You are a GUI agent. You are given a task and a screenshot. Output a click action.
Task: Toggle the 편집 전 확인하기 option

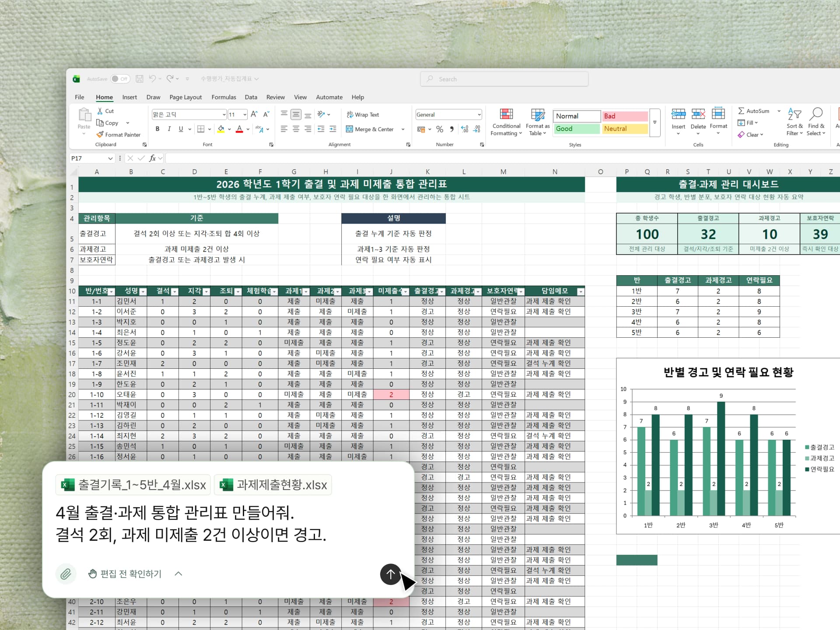click(x=125, y=574)
